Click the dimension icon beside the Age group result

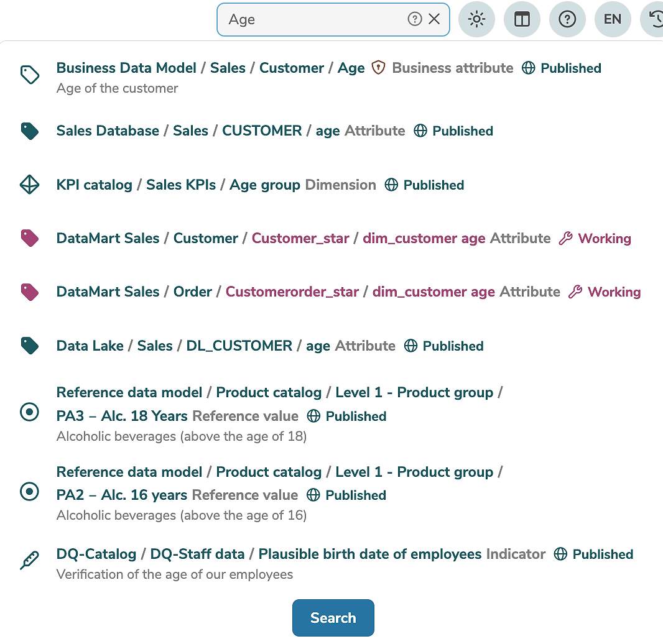(x=29, y=185)
